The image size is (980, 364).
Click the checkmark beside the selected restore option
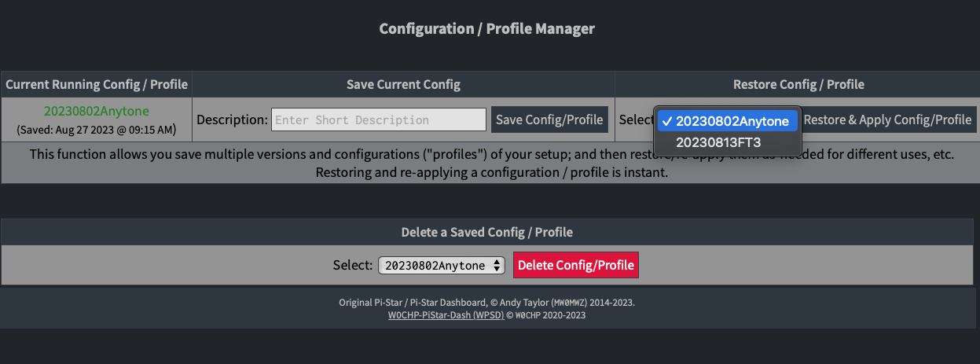click(666, 121)
